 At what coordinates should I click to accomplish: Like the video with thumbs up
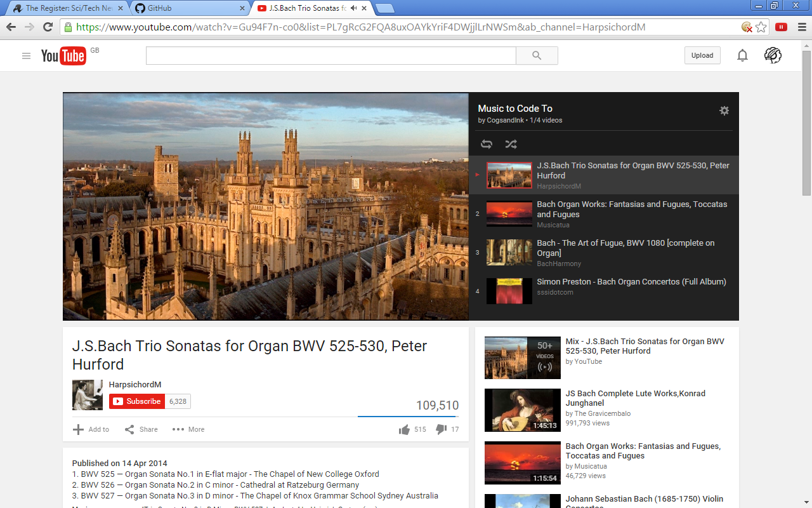pyautogui.click(x=404, y=430)
